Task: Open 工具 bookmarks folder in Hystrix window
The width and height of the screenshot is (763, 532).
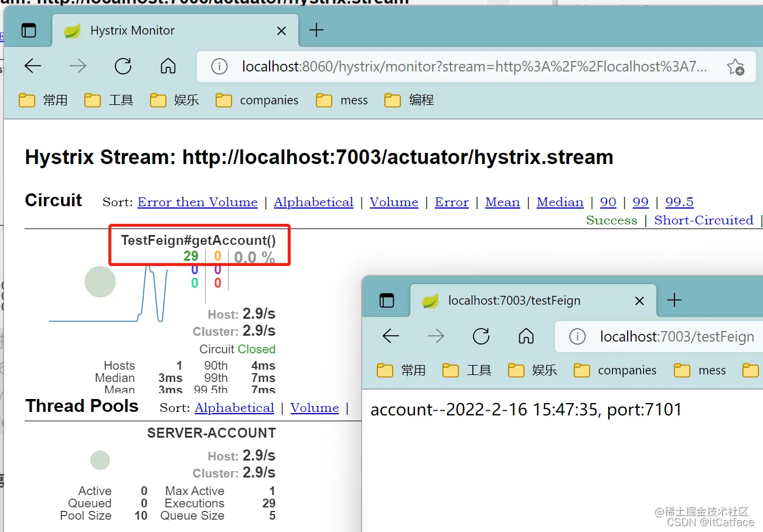Action: coord(109,100)
